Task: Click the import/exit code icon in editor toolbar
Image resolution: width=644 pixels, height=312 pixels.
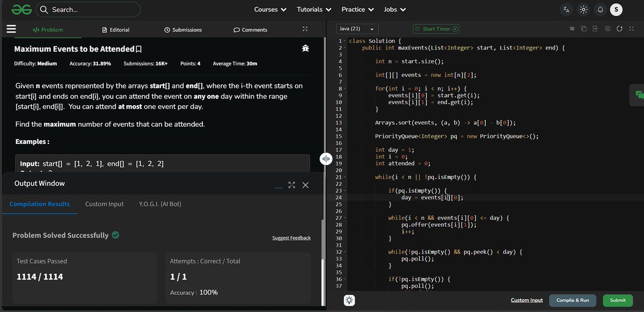Action: click(596, 28)
